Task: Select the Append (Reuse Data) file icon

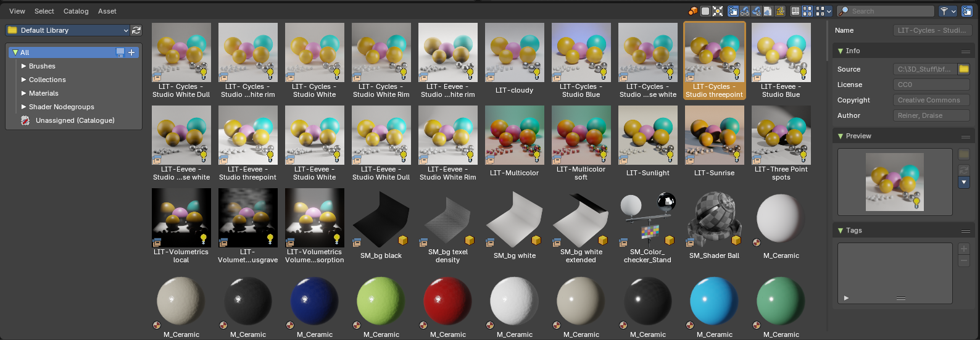Action: click(768, 11)
